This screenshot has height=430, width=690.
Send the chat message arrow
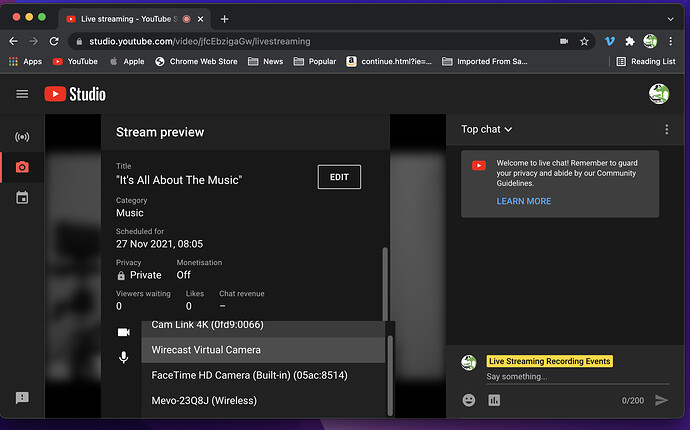coord(661,400)
